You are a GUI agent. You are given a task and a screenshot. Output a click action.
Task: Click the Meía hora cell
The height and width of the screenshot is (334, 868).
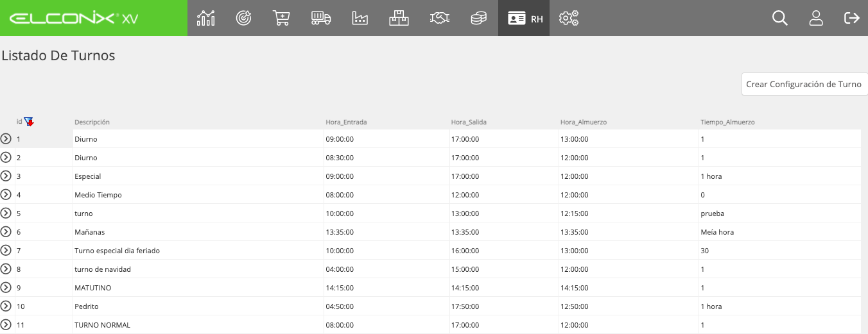click(x=780, y=232)
